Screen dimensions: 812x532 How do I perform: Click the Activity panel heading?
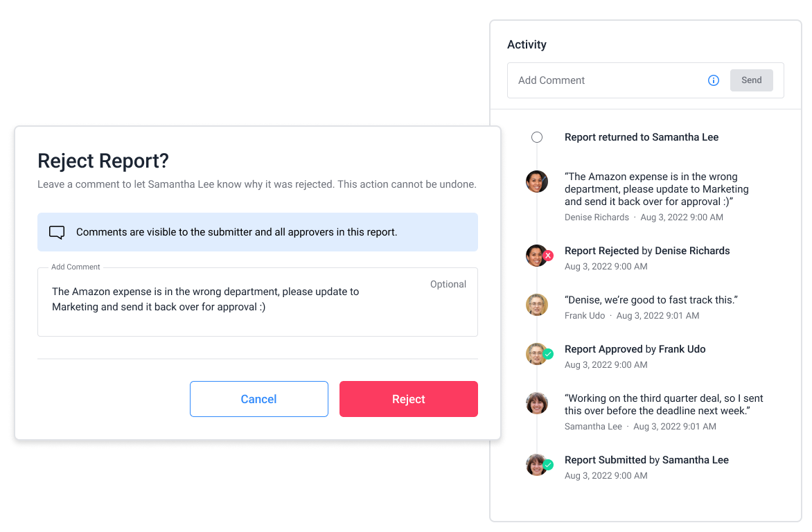pos(527,44)
